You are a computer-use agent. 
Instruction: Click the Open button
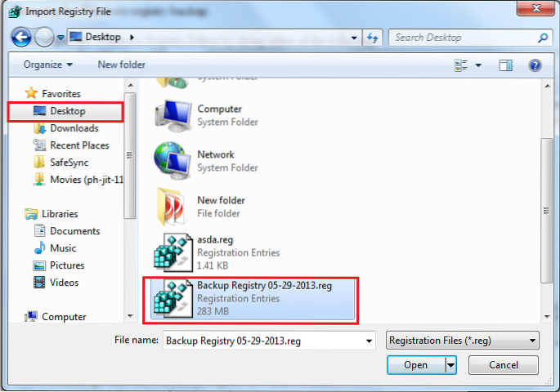(416, 365)
